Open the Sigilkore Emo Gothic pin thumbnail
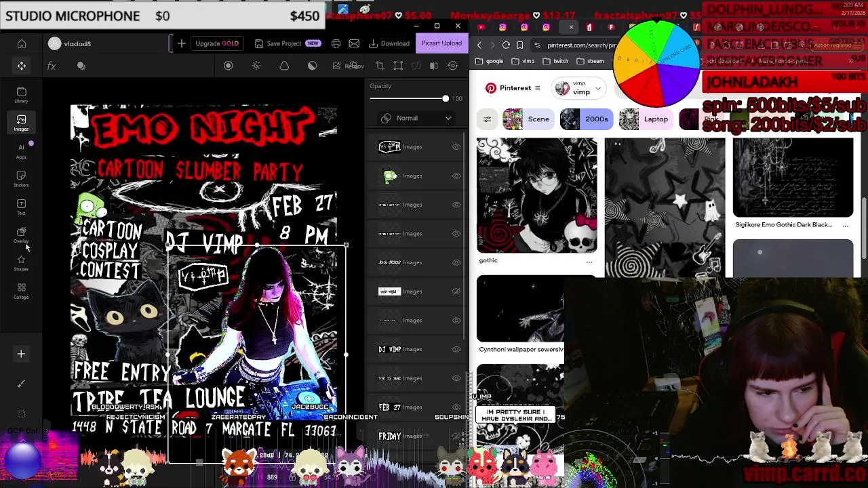 (x=793, y=178)
